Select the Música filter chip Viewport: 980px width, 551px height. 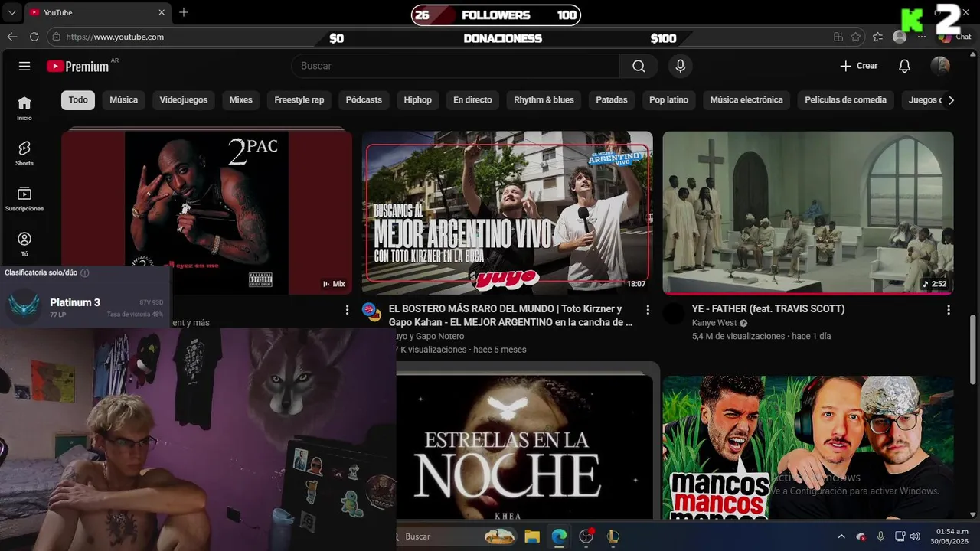click(x=123, y=100)
